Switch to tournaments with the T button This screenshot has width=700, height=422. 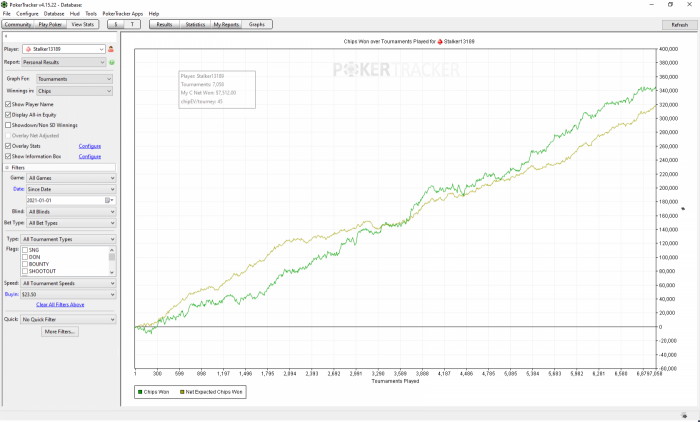[x=132, y=25]
